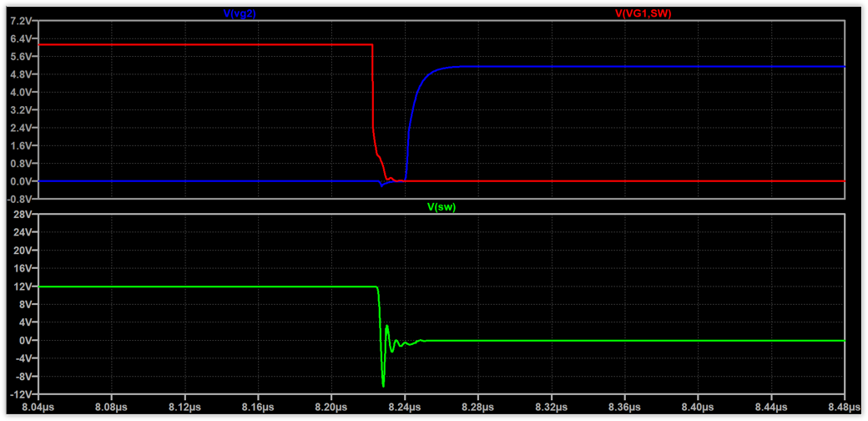Click the V(sw) trace label
This screenshot has width=868, height=421.
(x=442, y=208)
